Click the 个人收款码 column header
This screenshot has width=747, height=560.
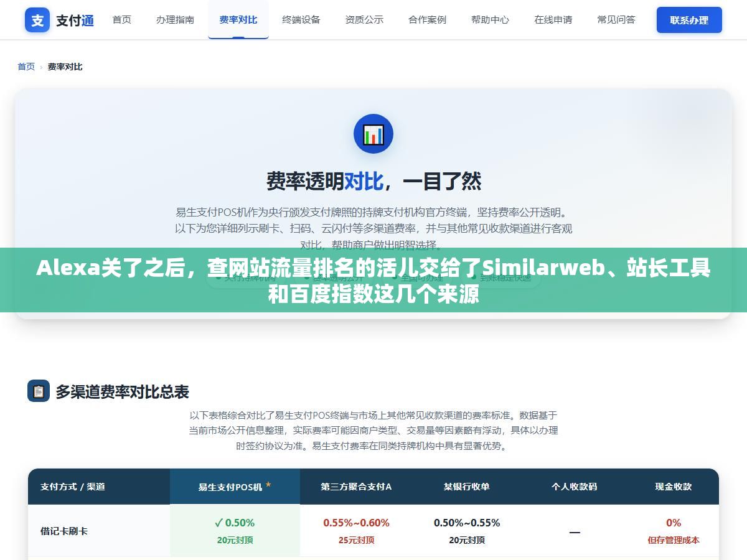[x=574, y=487]
